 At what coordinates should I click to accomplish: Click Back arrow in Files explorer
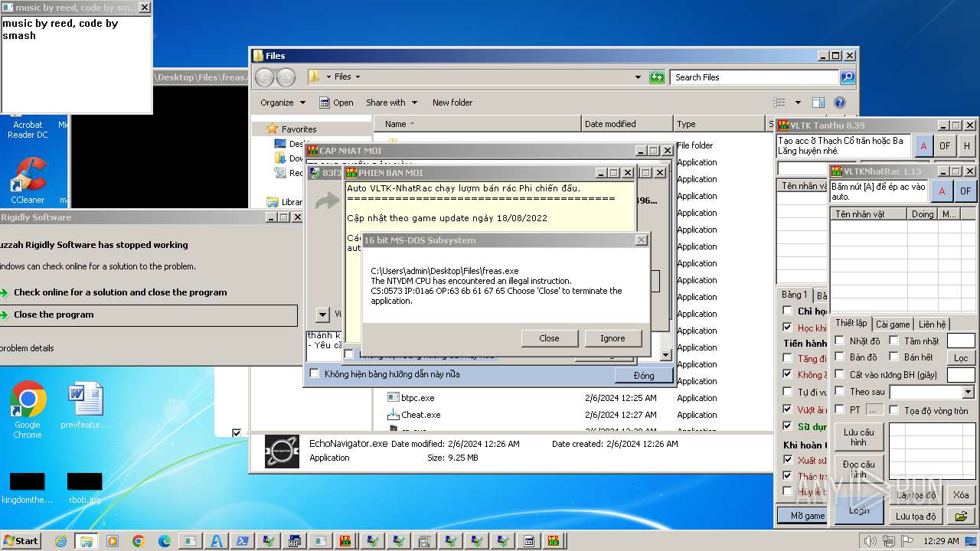[x=265, y=77]
